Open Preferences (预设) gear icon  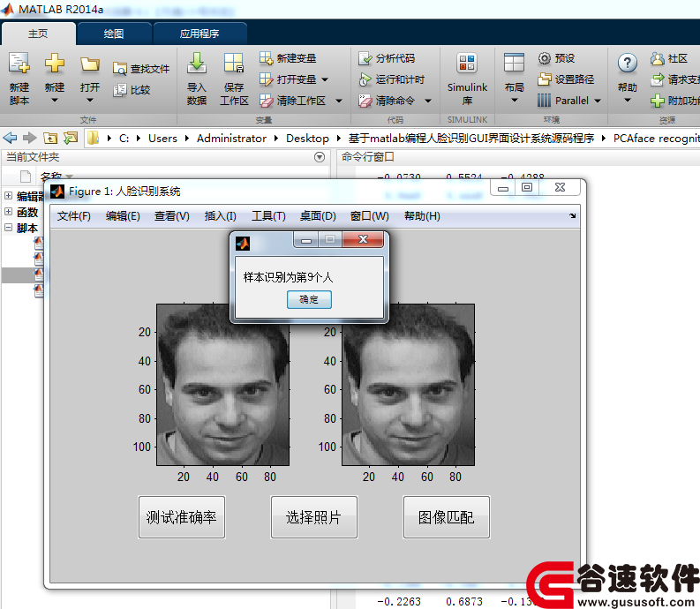coord(544,58)
